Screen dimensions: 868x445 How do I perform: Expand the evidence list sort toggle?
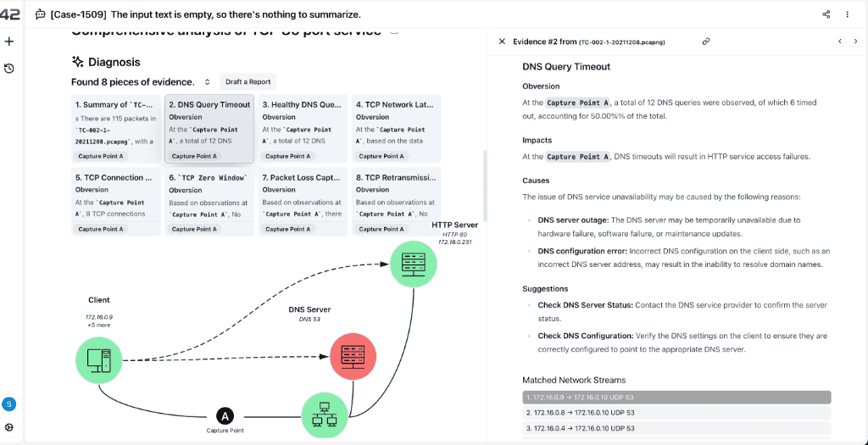207,82
